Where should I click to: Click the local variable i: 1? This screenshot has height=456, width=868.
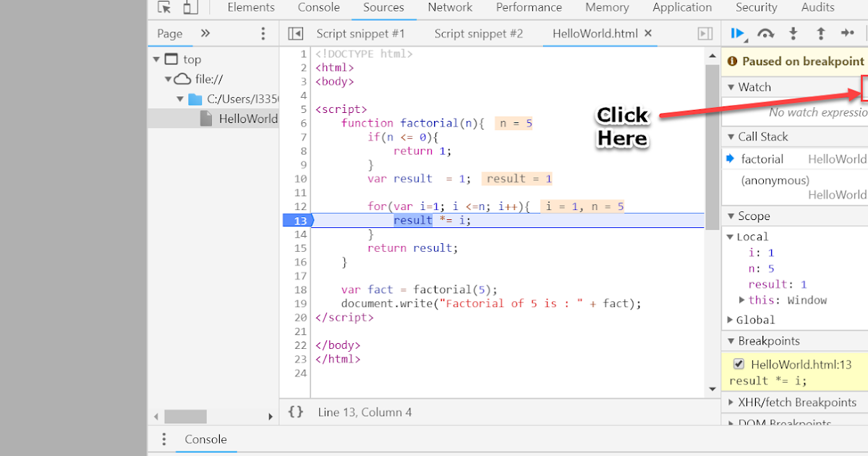761,253
